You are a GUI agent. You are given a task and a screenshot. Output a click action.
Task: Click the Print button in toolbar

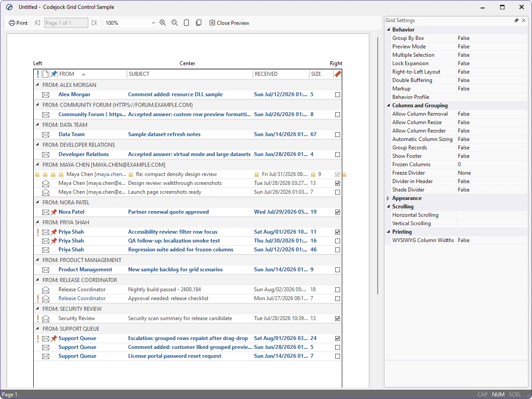(x=18, y=23)
